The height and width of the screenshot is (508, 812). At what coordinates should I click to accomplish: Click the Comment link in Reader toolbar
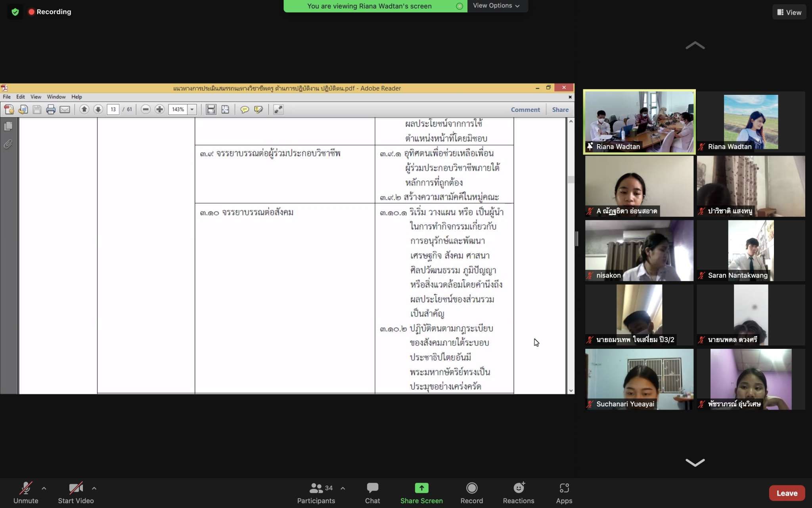pyautogui.click(x=525, y=110)
